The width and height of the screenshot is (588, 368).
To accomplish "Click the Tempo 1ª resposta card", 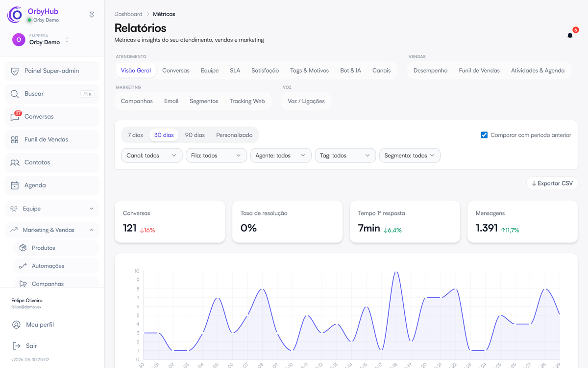I will point(405,221).
